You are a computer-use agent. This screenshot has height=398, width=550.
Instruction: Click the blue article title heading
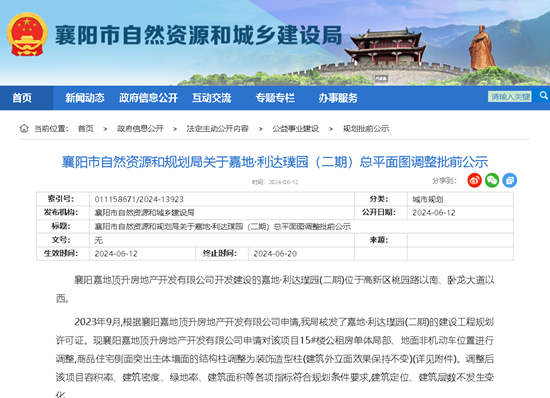(x=275, y=162)
